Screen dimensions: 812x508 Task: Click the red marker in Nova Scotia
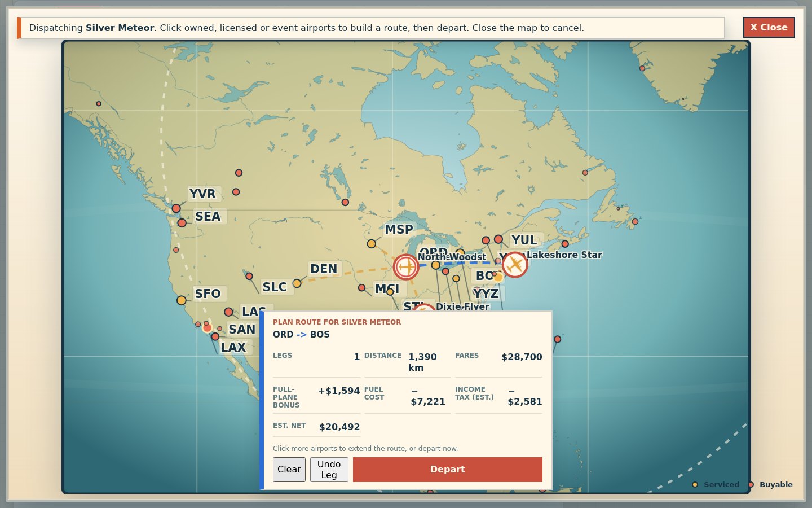(565, 244)
